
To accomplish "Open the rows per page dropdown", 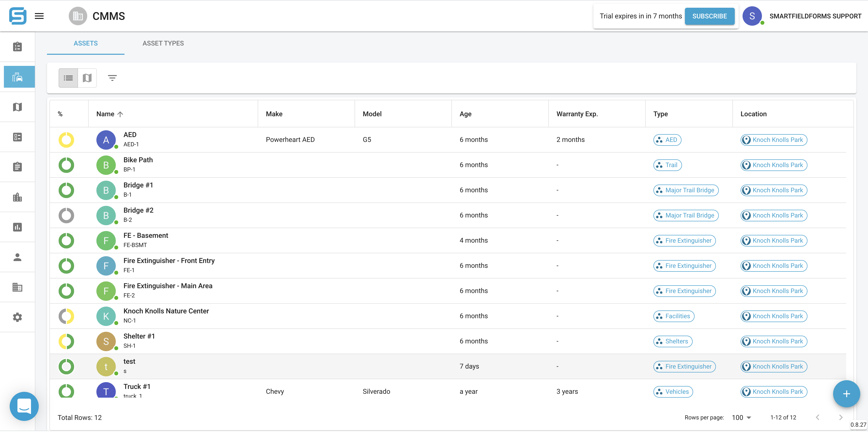I will point(741,418).
